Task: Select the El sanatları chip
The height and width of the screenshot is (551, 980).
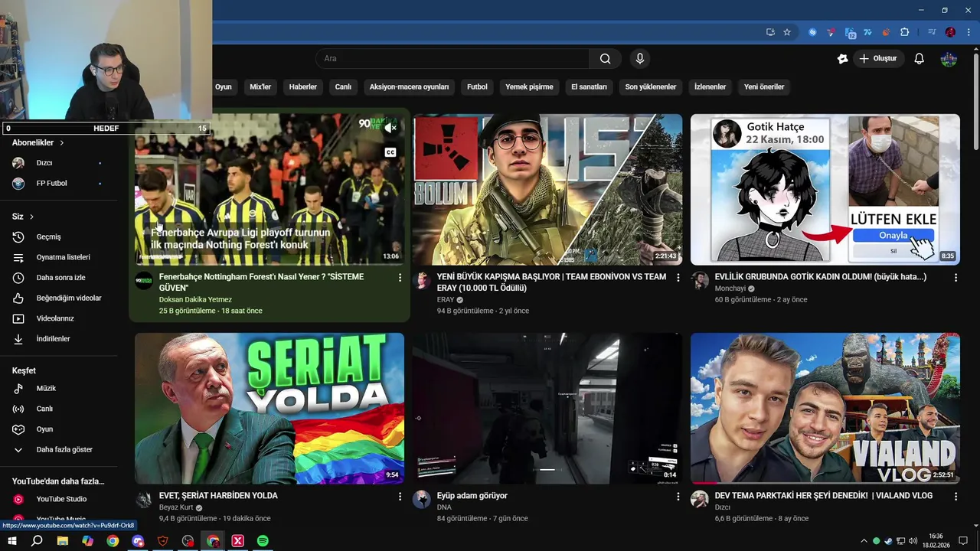Action: pyautogui.click(x=589, y=87)
